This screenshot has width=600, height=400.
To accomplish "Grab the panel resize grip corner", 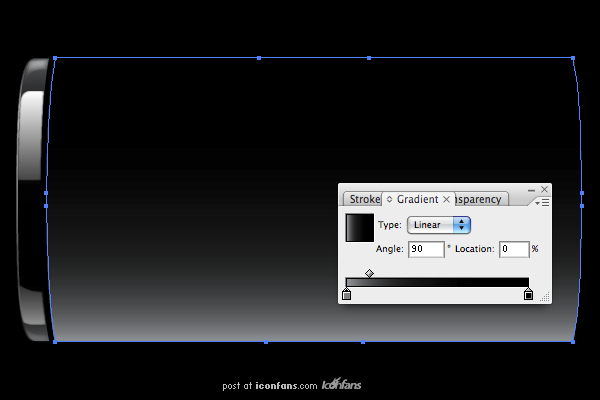I will [545, 297].
